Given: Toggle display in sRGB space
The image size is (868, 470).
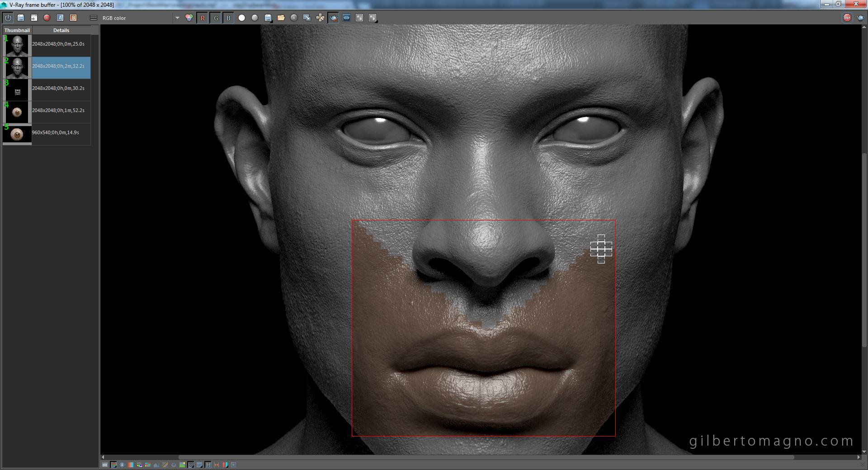Looking at the screenshot, I should click(x=191, y=465).
